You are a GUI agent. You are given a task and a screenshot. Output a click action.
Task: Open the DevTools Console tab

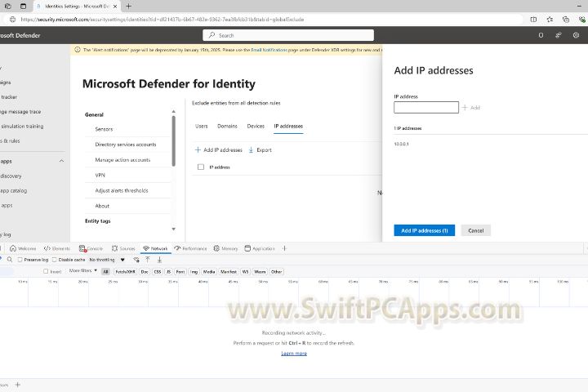91,248
